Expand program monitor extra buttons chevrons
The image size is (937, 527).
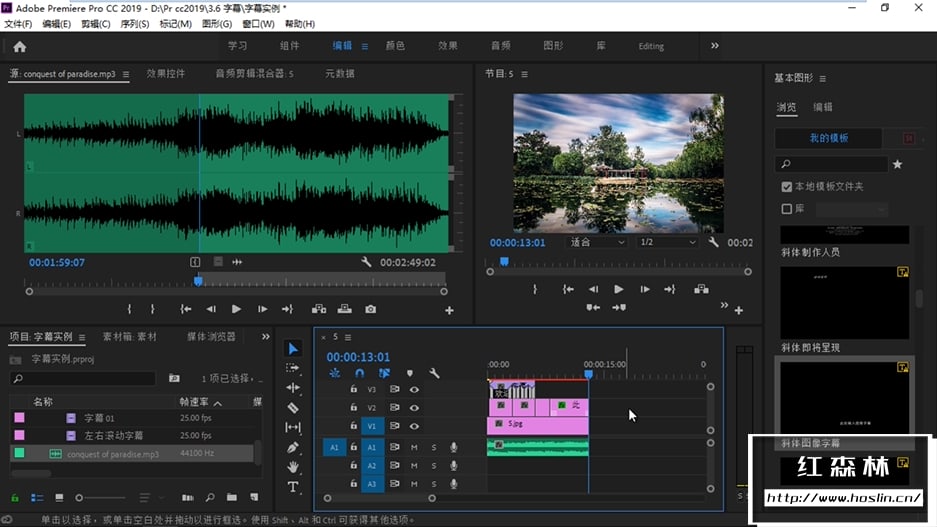724,305
